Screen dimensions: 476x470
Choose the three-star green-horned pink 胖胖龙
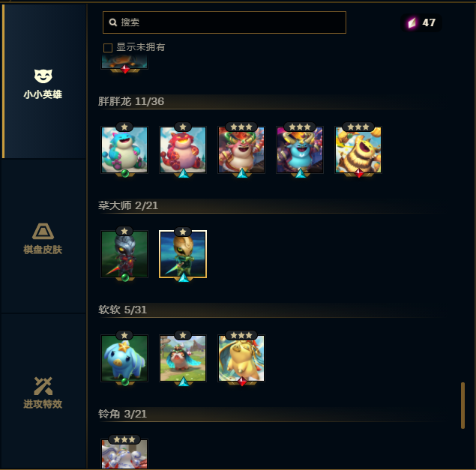coord(241,150)
